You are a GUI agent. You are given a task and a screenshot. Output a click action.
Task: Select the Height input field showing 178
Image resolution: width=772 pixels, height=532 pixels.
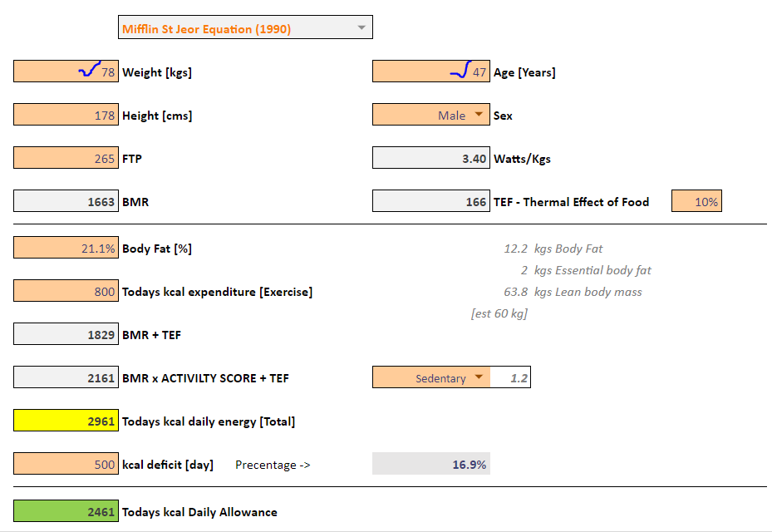pyautogui.click(x=66, y=116)
